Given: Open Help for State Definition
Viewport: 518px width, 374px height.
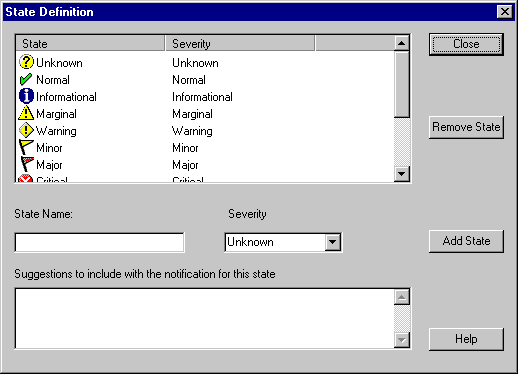Looking at the screenshot, I should [x=466, y=339].
